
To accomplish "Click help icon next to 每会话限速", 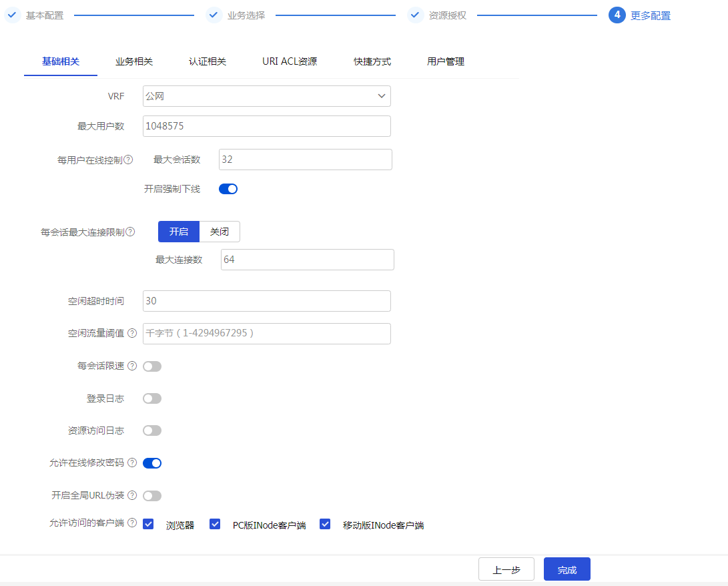I will 132,366.
